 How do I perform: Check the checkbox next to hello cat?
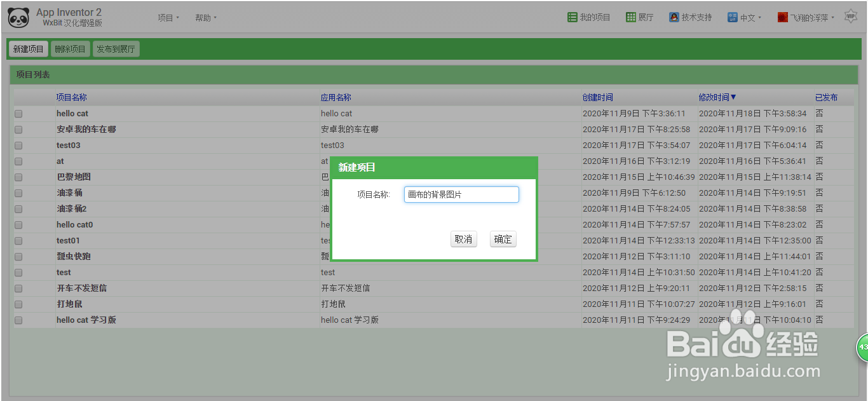18,113
